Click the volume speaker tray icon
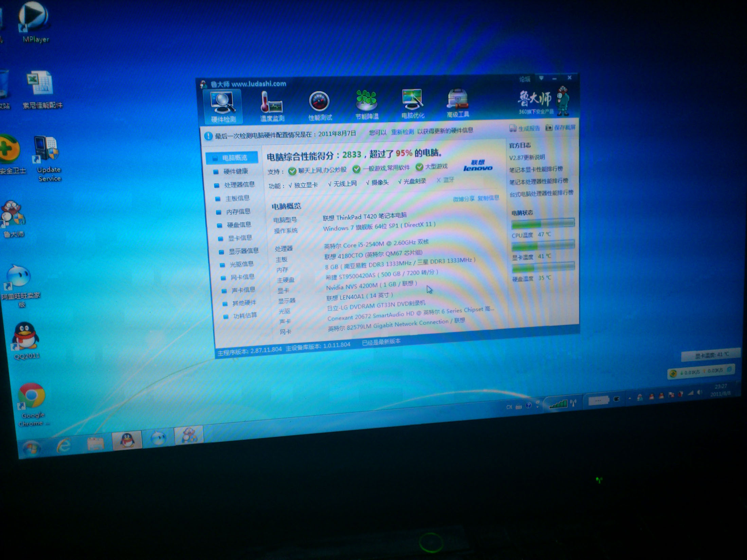The height and width of the screenshot is (560, 747). click(699, 392)
